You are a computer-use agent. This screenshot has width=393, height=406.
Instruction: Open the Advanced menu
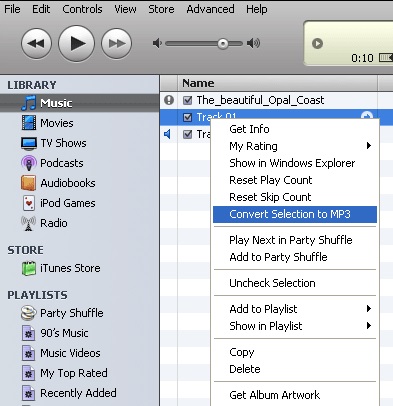[210, 9]
